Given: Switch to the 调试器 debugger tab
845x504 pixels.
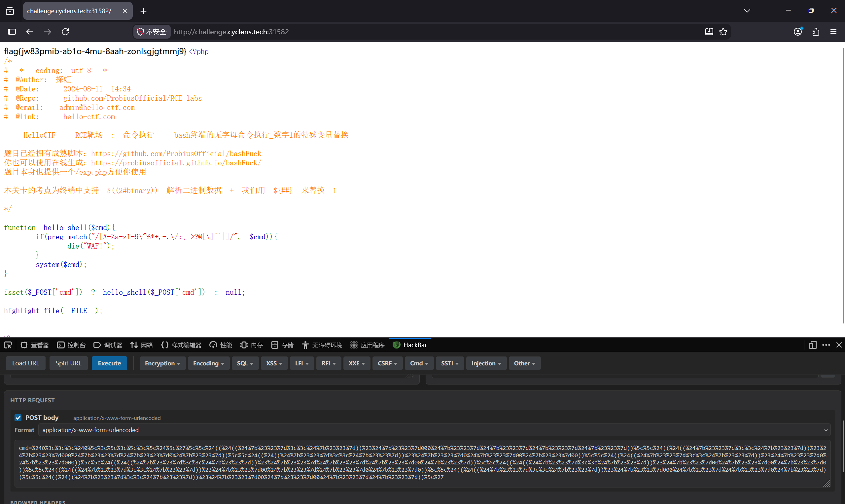Looking at the screenshot, I should click(x=108, y=345).
